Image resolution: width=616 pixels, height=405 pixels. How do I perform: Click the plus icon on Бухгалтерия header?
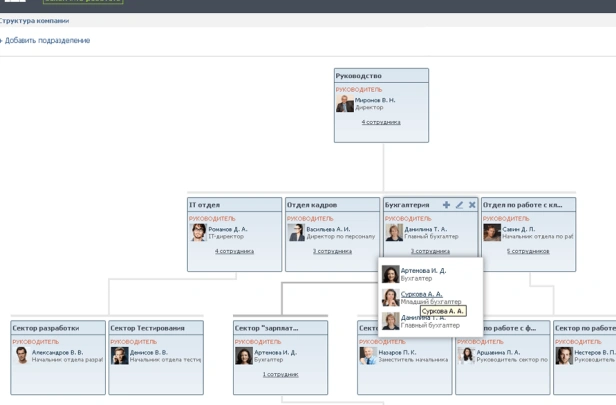point(446,205)
